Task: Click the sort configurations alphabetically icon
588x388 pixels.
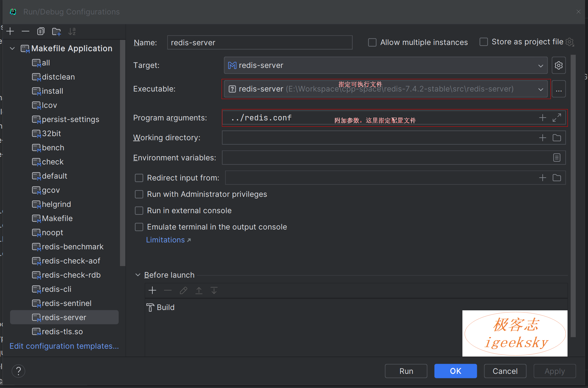Action: [72, 31]
